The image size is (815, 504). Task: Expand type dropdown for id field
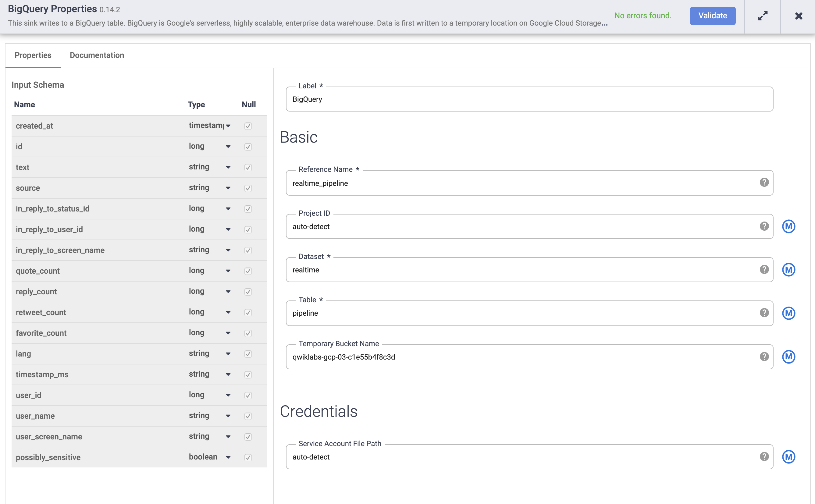pos(228,146)
